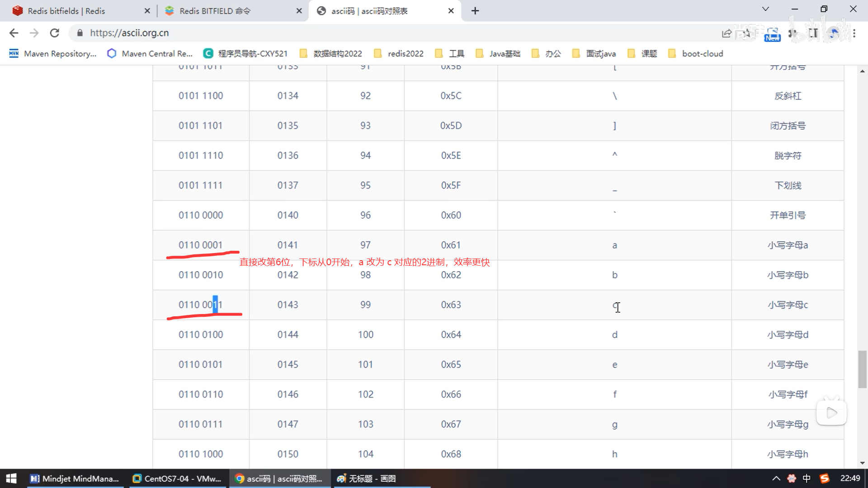Click the floating video play button
This screenshot has width=868, height=488.
831,413
